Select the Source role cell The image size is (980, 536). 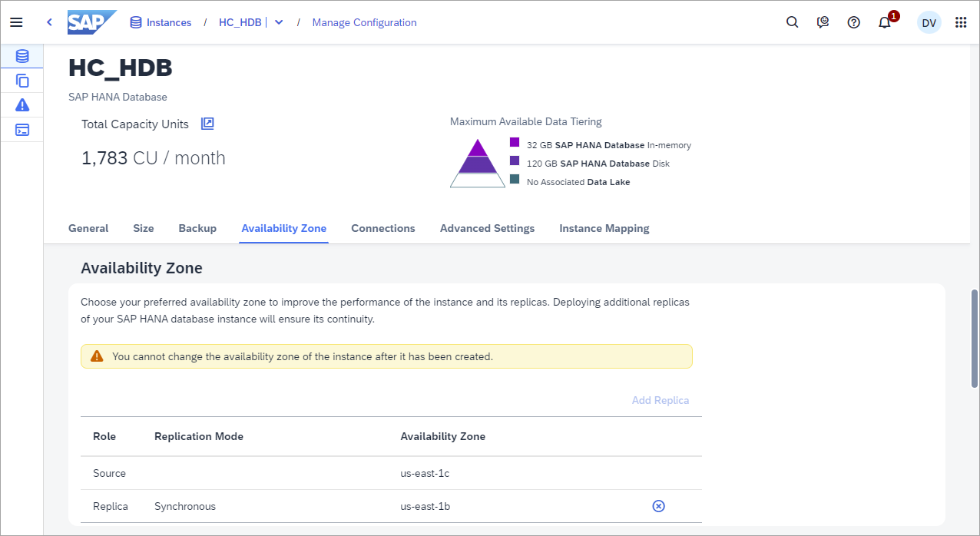pos(109,473)
